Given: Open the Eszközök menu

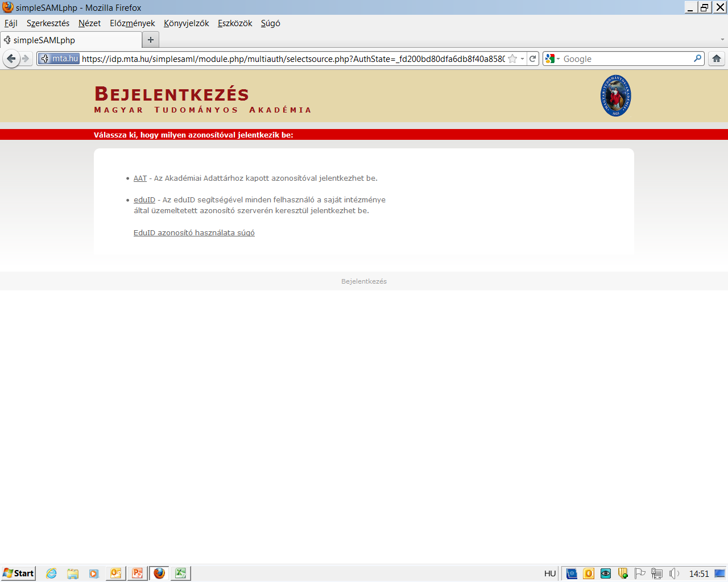Looking at the screenshot, I should pos(235,23).
